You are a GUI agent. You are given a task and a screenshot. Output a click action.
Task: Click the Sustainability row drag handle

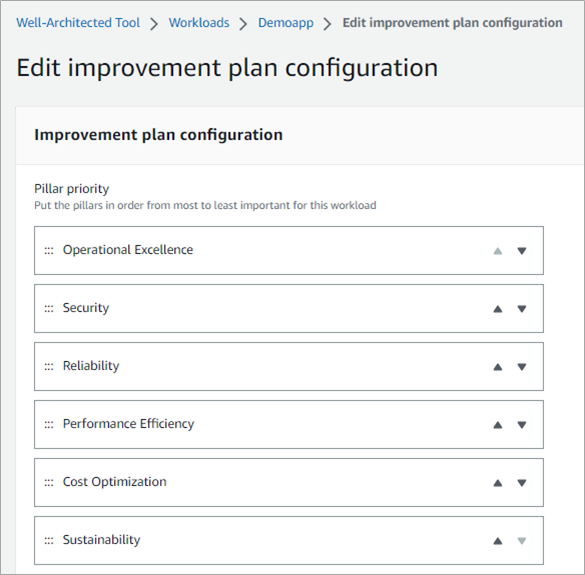(x=49, y=541)
